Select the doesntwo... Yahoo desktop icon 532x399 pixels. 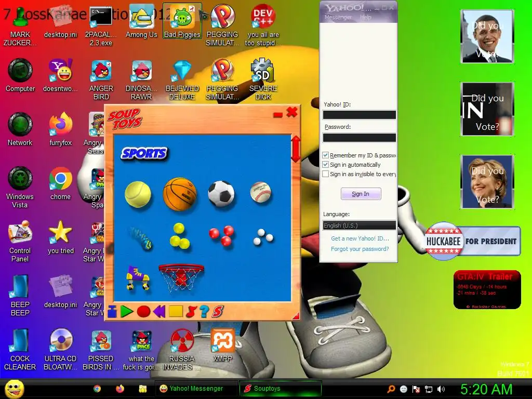point(61,75)
